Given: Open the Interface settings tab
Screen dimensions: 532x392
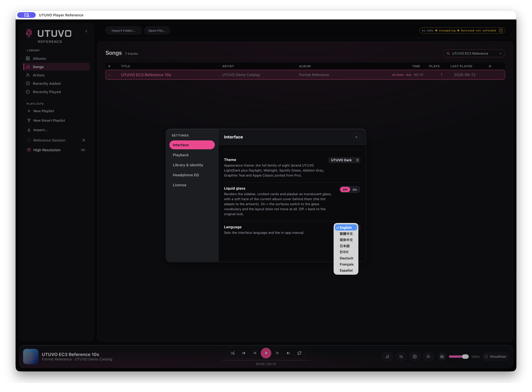Looking at the screenshot, I should [192, 145].
